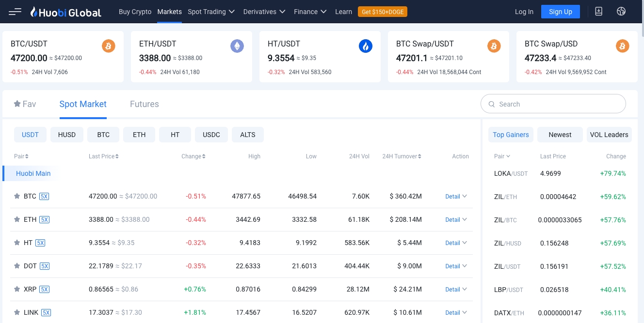Click the HT flame icon on HT/USDT card

click(366, 46)
